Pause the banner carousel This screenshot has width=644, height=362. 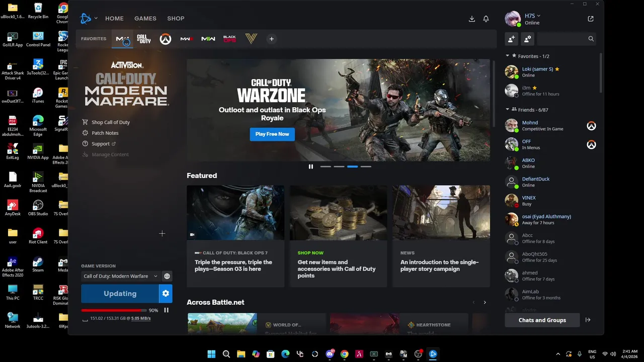311,166
